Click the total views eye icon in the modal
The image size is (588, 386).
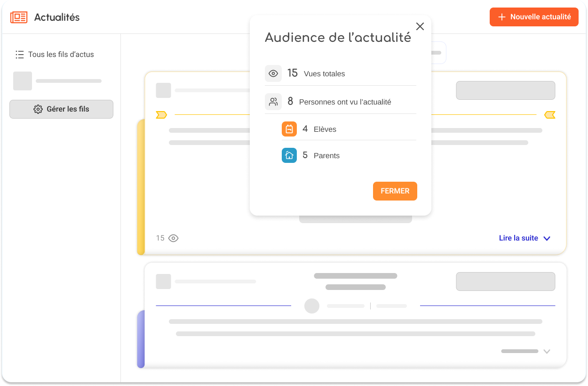[273, 73]
